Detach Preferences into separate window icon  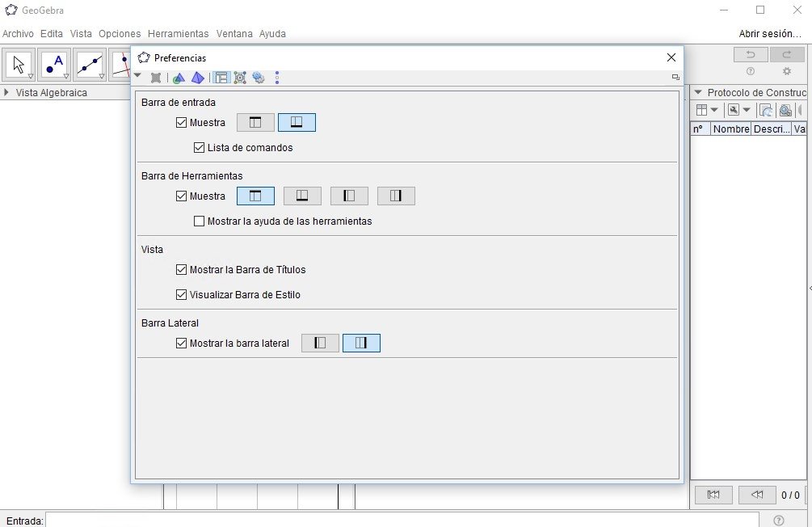click(675, 78)
